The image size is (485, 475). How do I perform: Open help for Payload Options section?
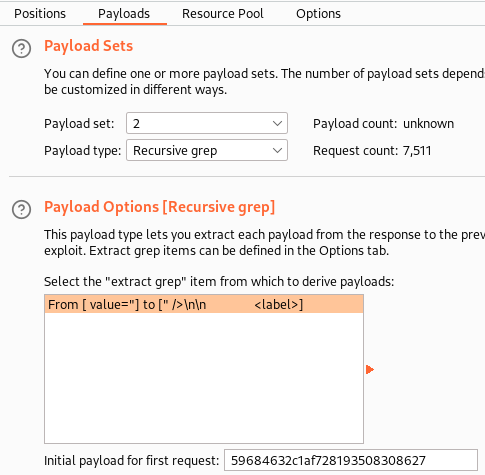(x=22, y=209)
